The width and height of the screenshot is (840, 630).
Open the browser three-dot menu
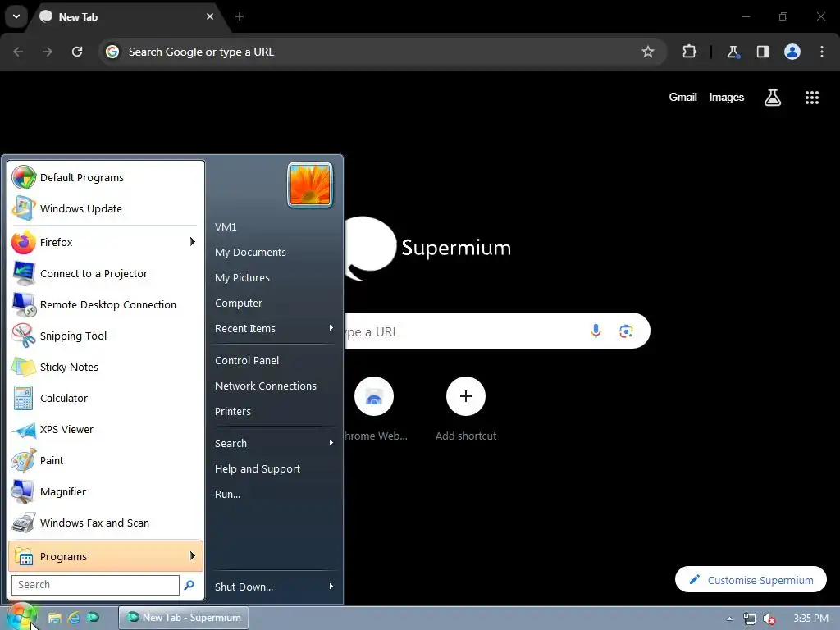[822, 52]
